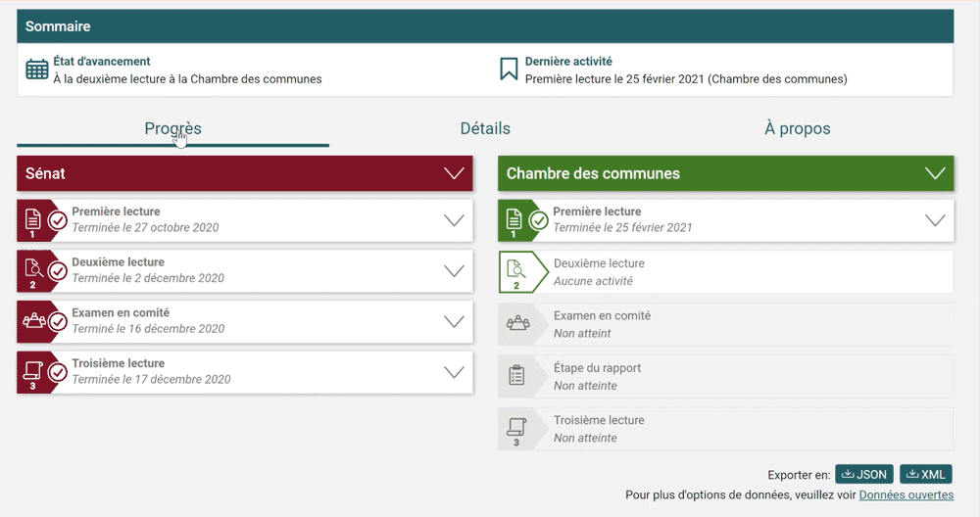Expand Chambre des communes Première lecture chevron
980x517 pixels.
point(935,220)
